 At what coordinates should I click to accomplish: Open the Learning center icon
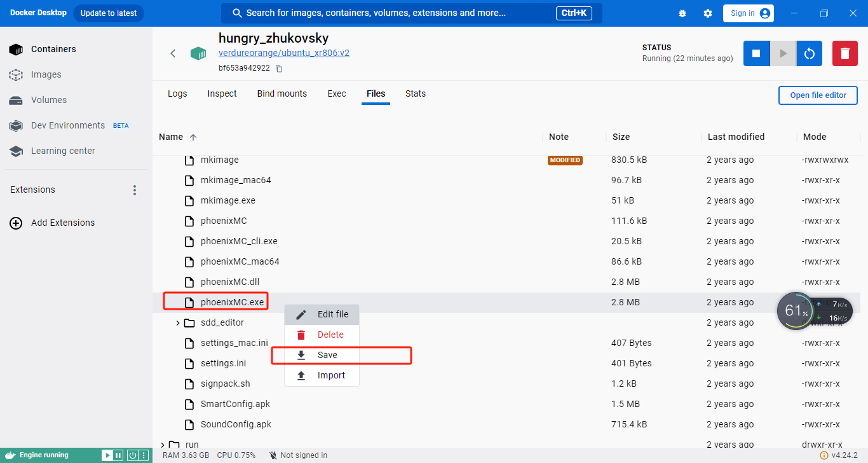coord(16,151)
